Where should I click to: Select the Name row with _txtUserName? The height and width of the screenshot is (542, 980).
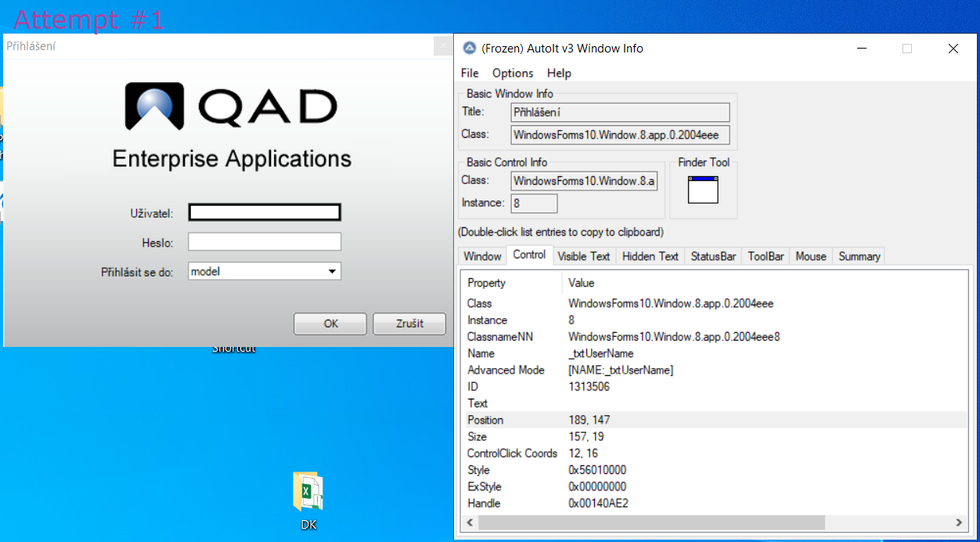pyautogui.click(x=715, y=353)
